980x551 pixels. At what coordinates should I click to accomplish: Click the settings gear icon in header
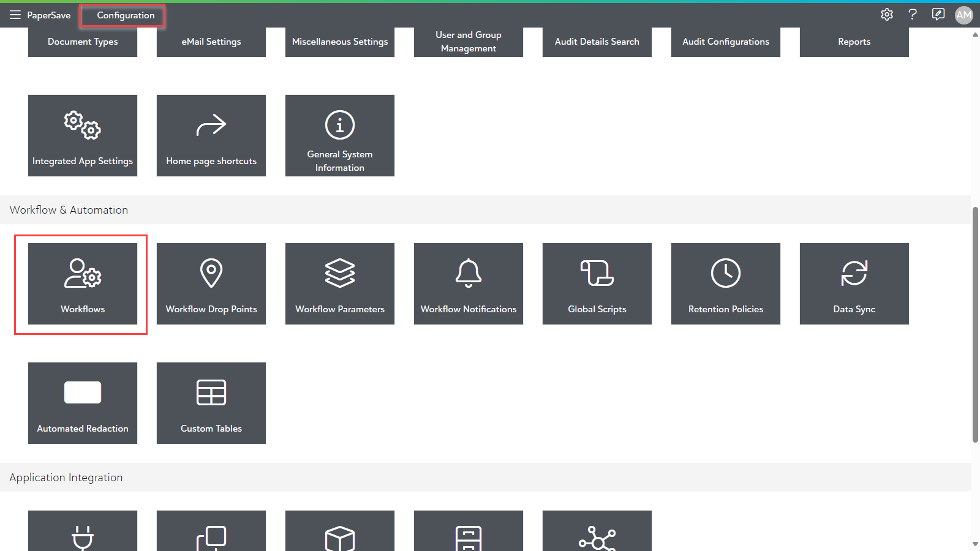click(887, 15)
